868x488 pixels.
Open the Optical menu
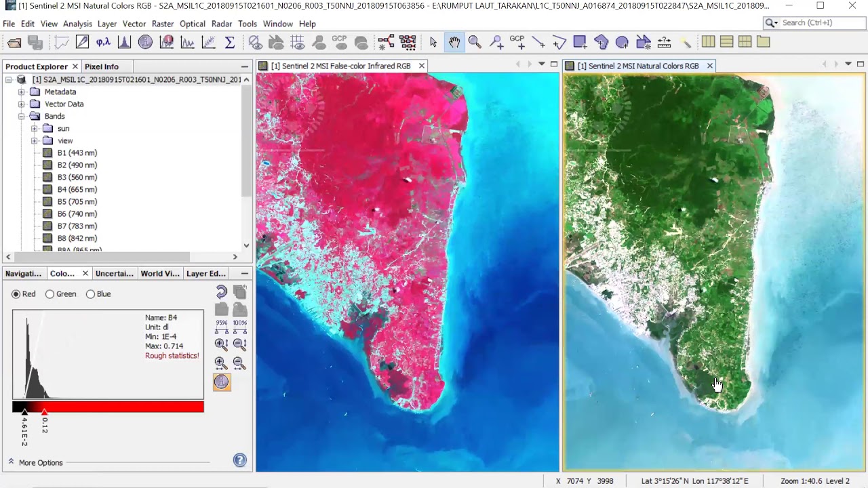pyautogui.click(x=193, y=24)
